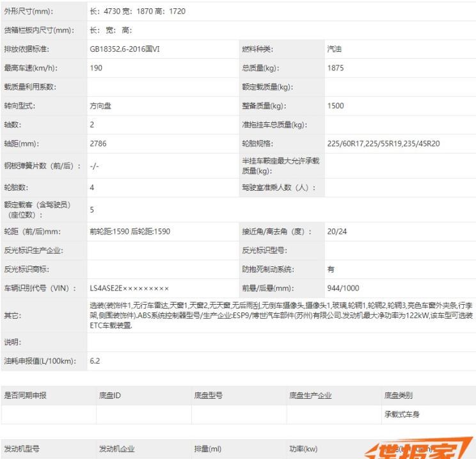476x459 pixels.
Task: Click the 底盘ID column header
Action: [110, 396]
